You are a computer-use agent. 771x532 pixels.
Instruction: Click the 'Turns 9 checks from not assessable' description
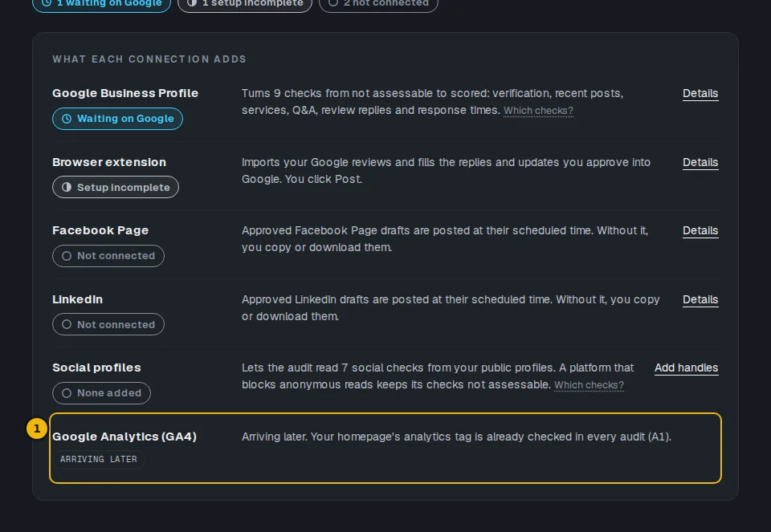(433, 102)
